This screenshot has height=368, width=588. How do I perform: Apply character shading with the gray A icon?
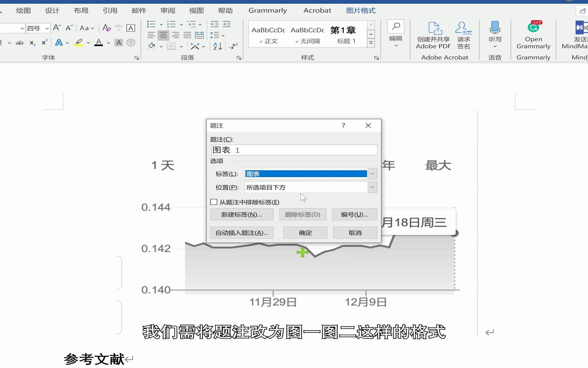coord(119,43)
